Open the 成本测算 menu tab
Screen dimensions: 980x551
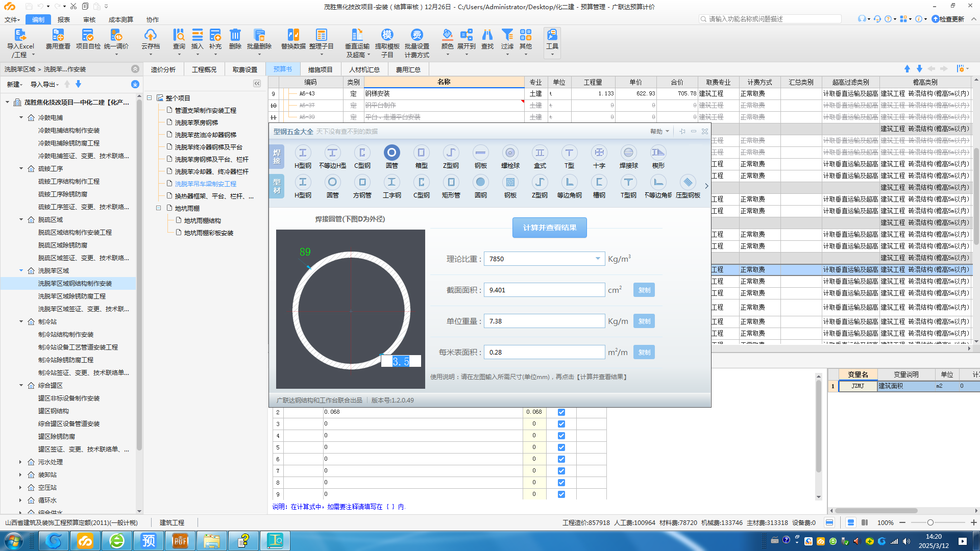coord(120,19)
